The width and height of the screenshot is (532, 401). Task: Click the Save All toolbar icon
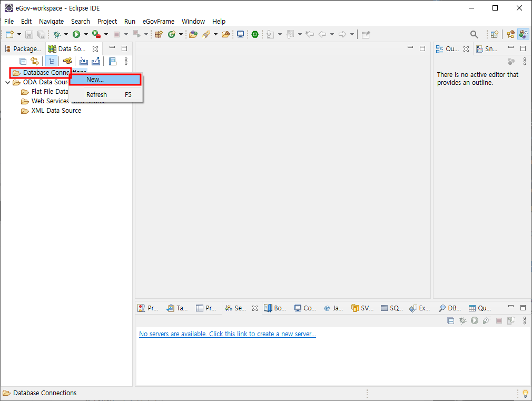41,34
